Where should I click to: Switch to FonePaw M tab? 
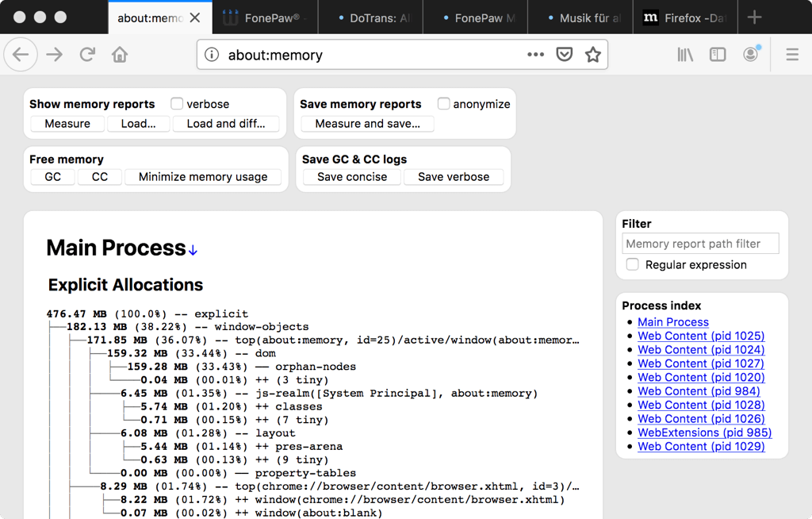pos(476,18)
